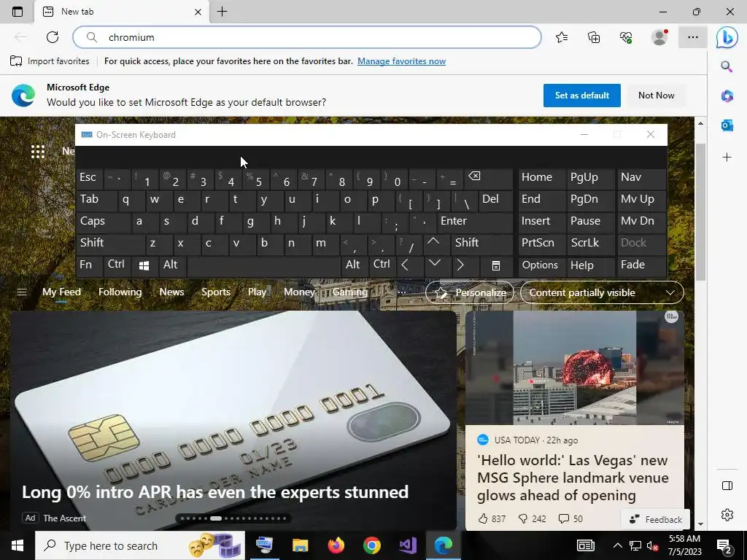747x560 pixels.
Task: Toggle Fn key on On-Screen Keyboard
Action: click(89, 267)
